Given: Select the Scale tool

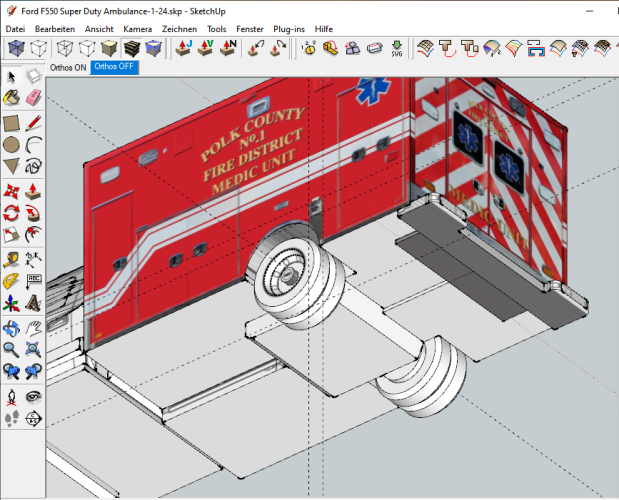Looking at the screenshot, I should pyautogui.click(x=11, y=234).
